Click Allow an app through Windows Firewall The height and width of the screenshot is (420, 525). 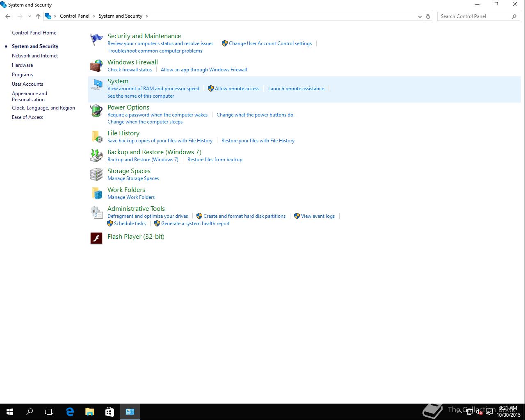(204, 70)
